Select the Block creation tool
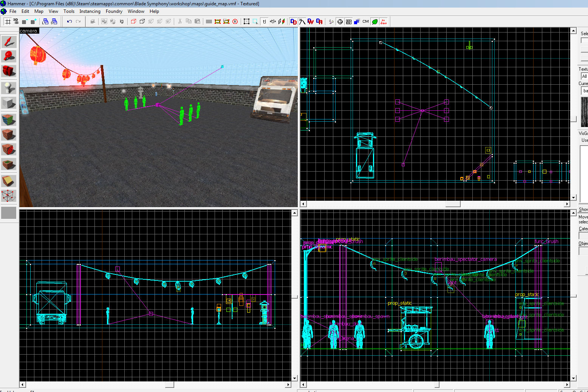Image resolution: width=588 pixels, height=392 pixels. (x=9, y=103)
